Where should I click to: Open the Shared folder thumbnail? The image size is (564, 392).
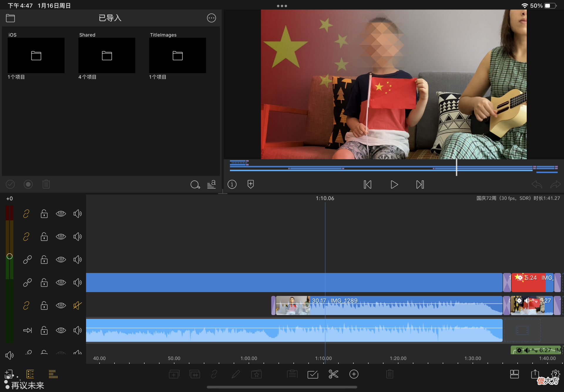(x=107, y=55)
